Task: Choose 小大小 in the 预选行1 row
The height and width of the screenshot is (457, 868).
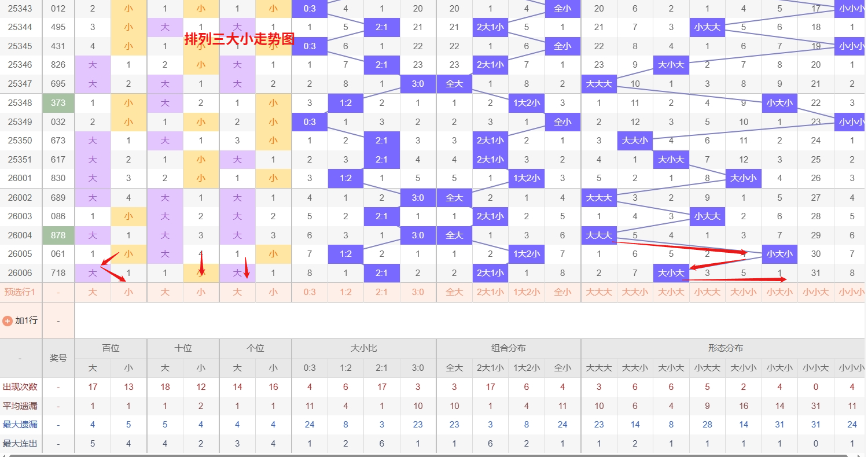Action: point(779,292)
